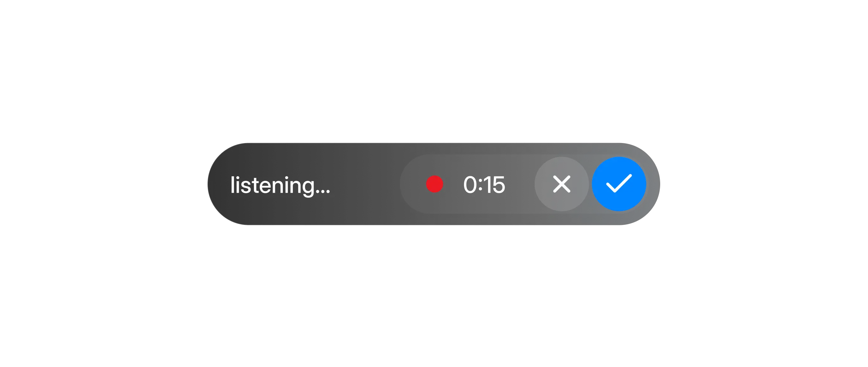Focus the listening... input area

click(280, 185)
